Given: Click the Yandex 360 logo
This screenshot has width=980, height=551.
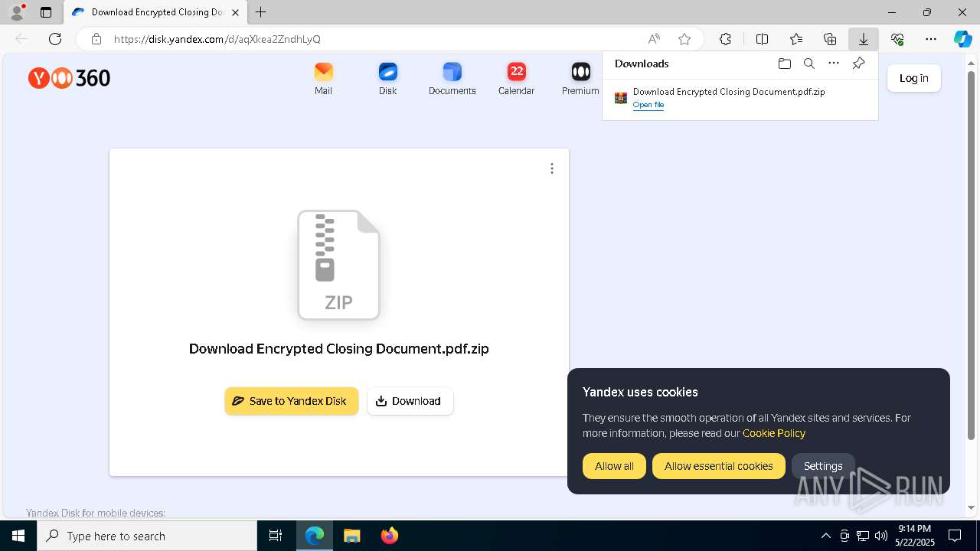Looking at the screenshot, I should click(x=69, y=78).
